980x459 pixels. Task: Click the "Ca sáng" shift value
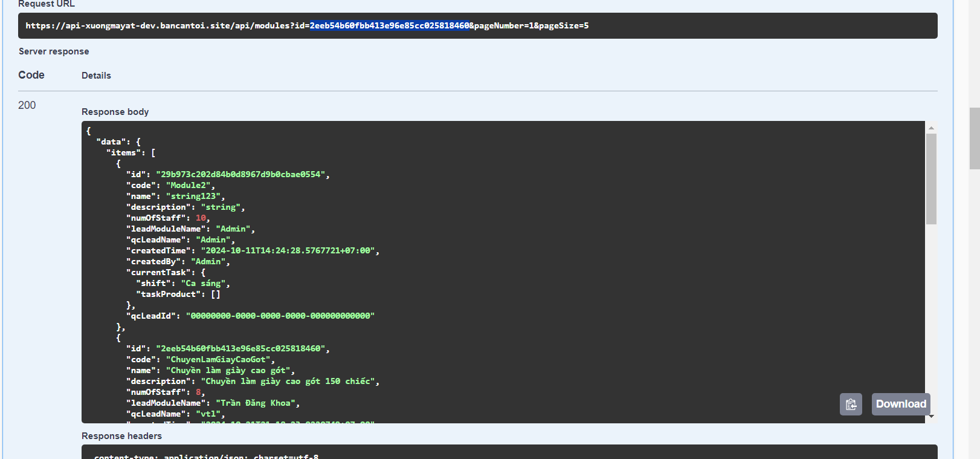[204, 284]
